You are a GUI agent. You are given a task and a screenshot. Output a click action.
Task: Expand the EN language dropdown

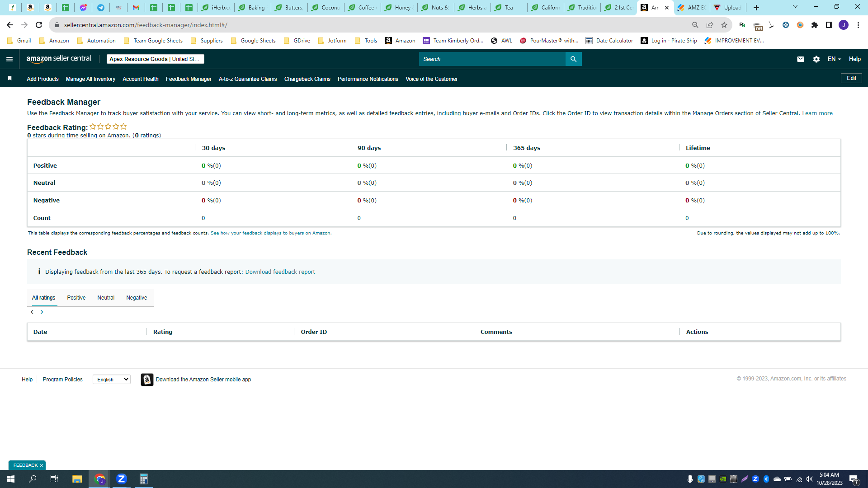[x=834, y=59]
